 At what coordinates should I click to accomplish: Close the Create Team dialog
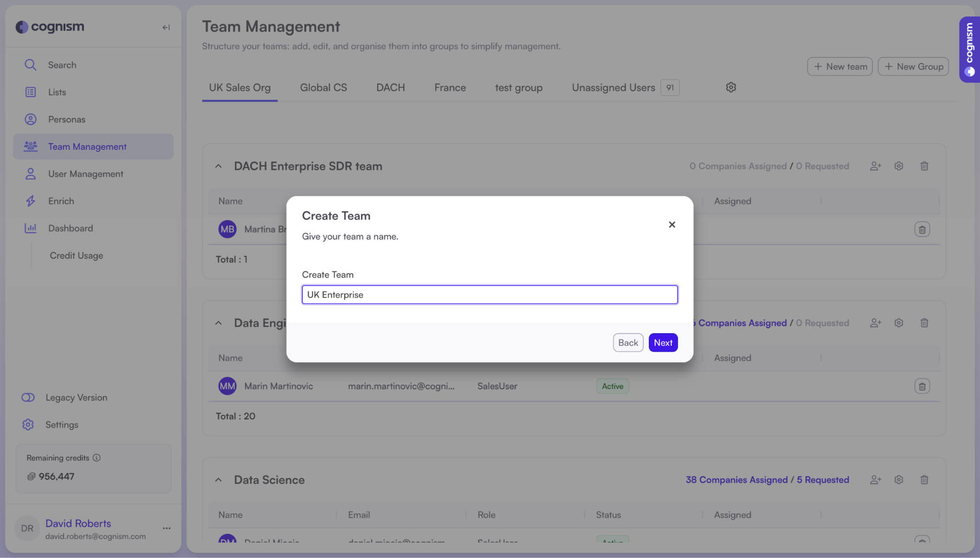click(672, 224)
